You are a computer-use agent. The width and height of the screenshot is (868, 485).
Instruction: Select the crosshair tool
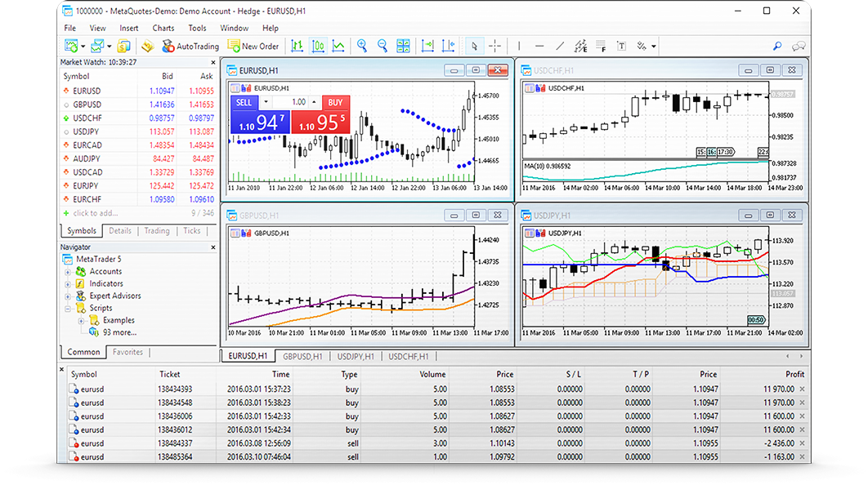point(495,46)
